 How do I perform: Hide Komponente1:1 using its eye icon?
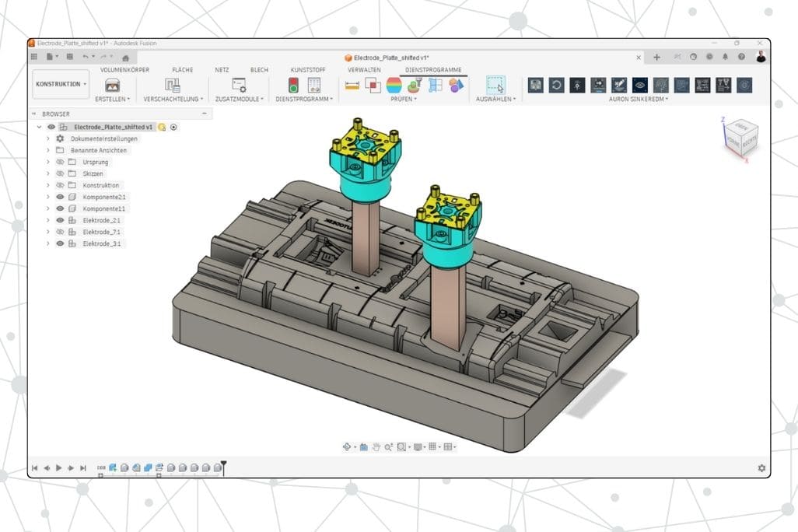click(x=60, y=208)
